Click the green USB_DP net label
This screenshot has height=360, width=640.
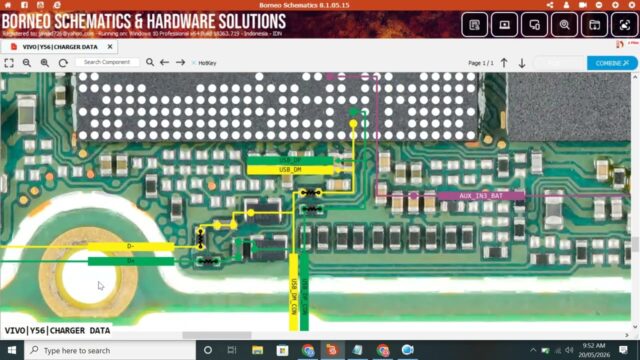pos(290,160)
